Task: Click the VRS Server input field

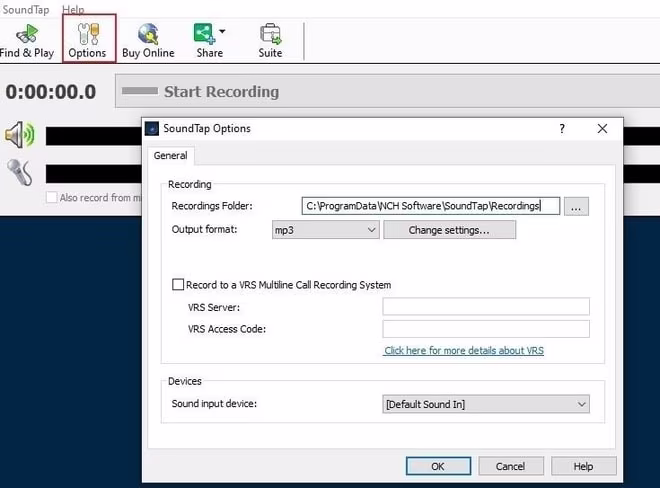Action: pyautogui.click(x=486, y=307)
